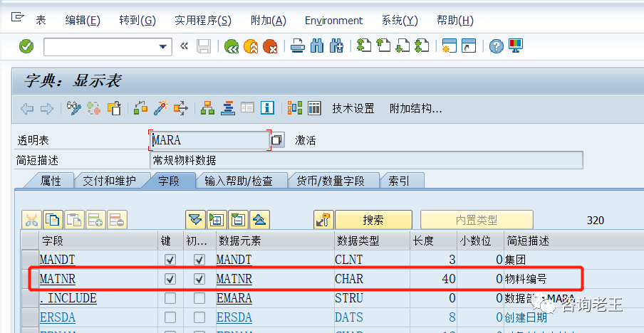The image size is (644, 333).
Task: Click the Print icon in toolbar
Action: [298, 47]
